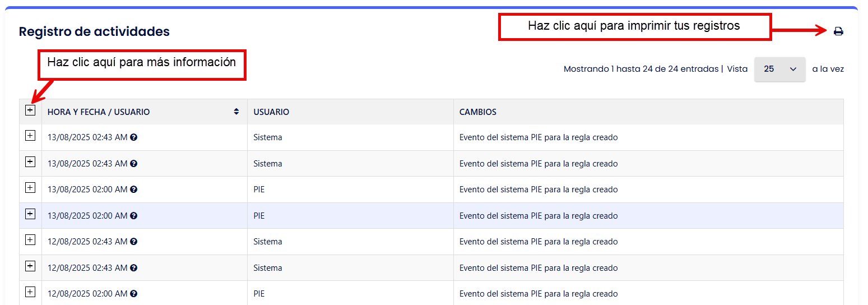
Task: Click help icon beside 12/08/2025 02:00 AM
Action: point(134,294)
